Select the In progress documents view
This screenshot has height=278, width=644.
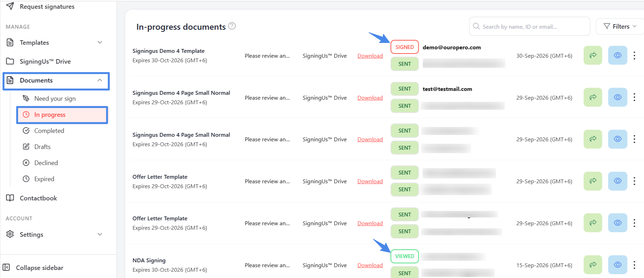tap(62, 115)
